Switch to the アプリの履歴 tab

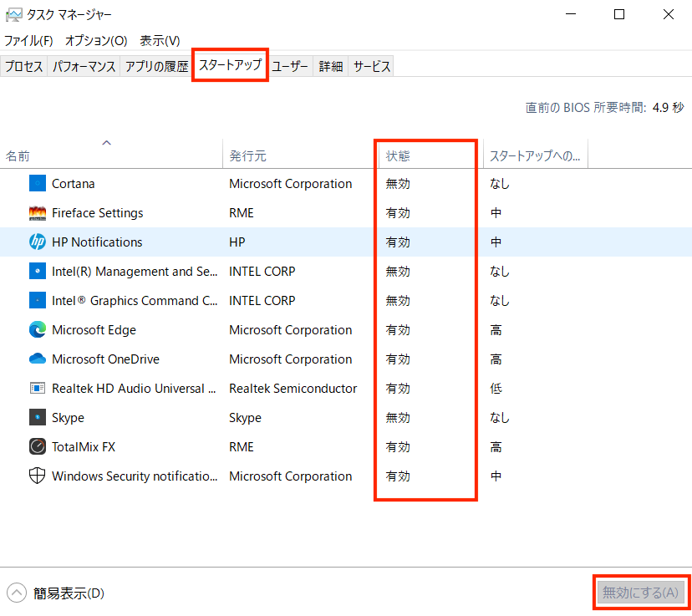coord(157,67)
